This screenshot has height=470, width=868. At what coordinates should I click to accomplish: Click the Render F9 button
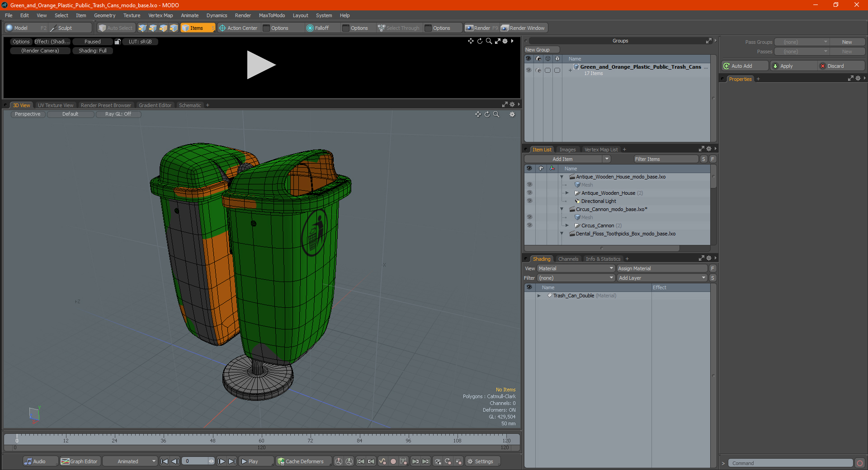click(x=481, y=28)
